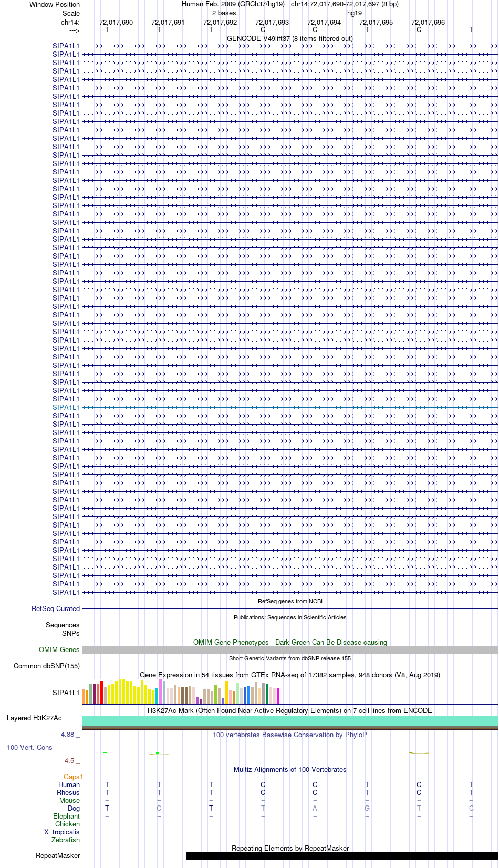The height and width of the screenshot is (868, 499).
Task: Select the Dog alignment row label
Action: pos(74,808)
